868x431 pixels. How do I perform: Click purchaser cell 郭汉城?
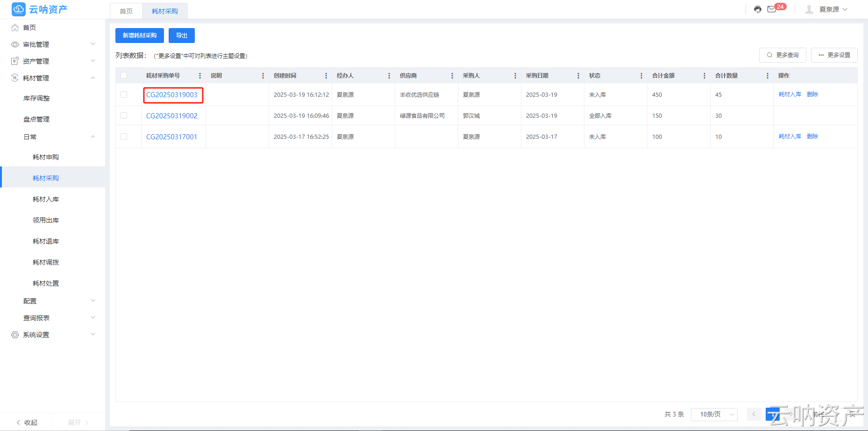(471, 116)
